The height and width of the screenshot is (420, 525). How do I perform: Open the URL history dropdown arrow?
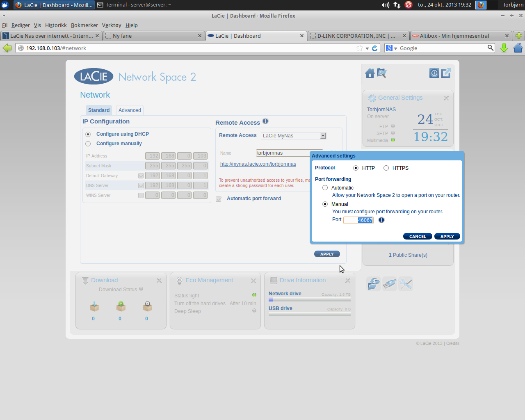(367, 48)
